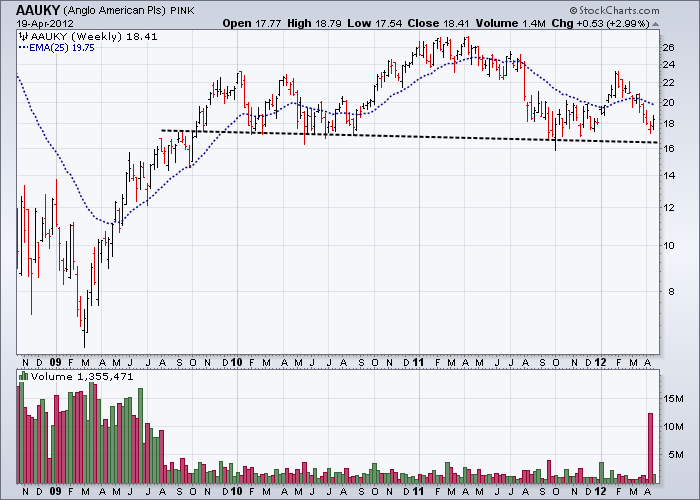Click the Open 17.77 value

(x=251, y=23)
